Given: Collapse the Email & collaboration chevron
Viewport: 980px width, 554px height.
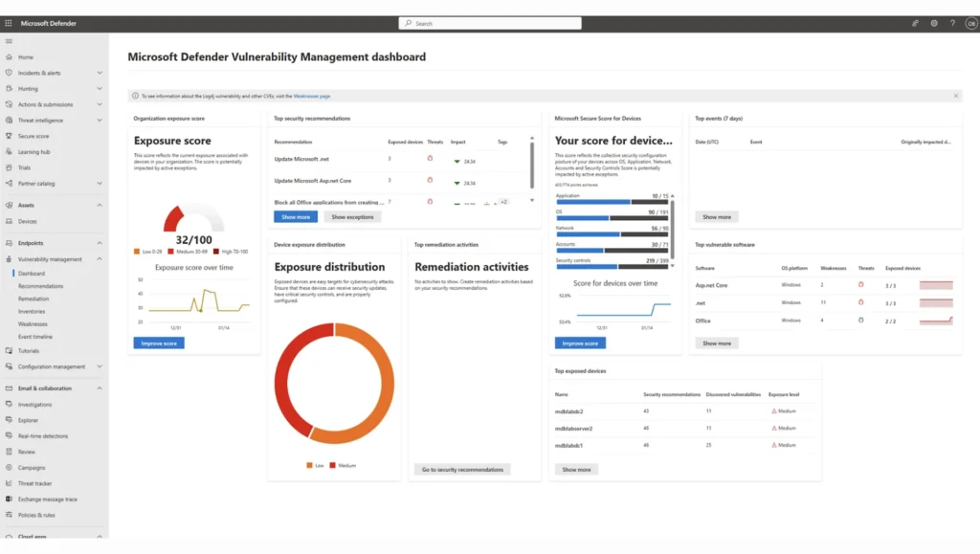Looking at the screenshot, I should coord(100,388).
